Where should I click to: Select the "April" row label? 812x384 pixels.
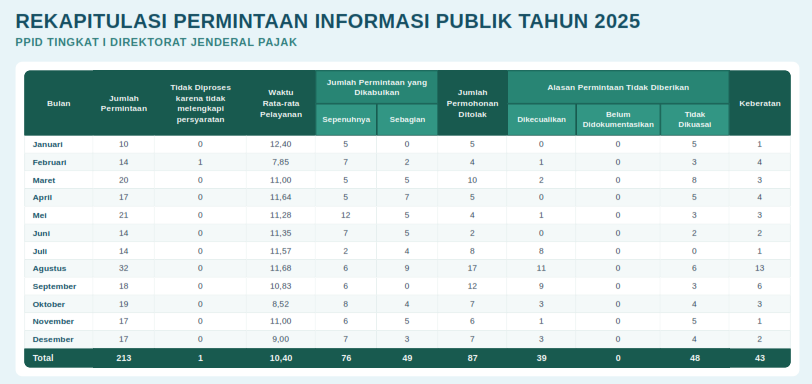pos(42,197)
